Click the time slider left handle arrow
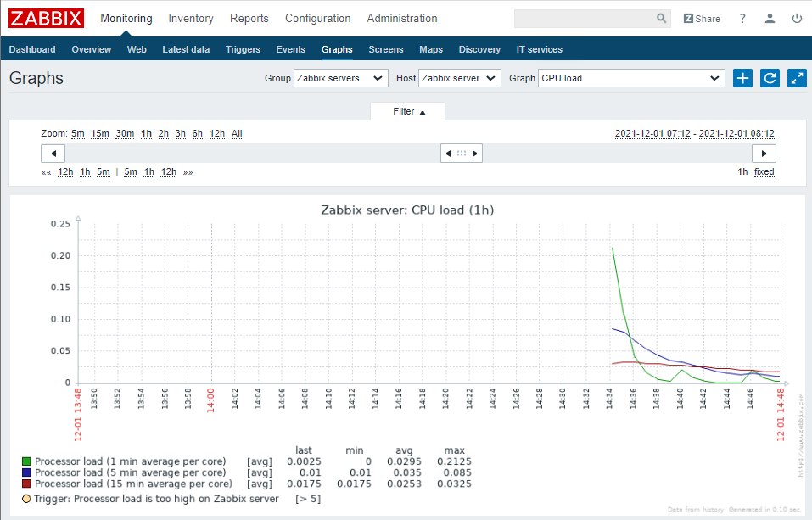 tap(449, 154)
